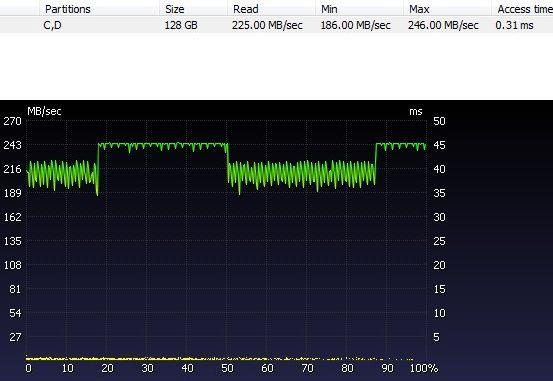Click the 128 GB size value
The height and width of the screenshot is (381, 553).
[181, 25]
